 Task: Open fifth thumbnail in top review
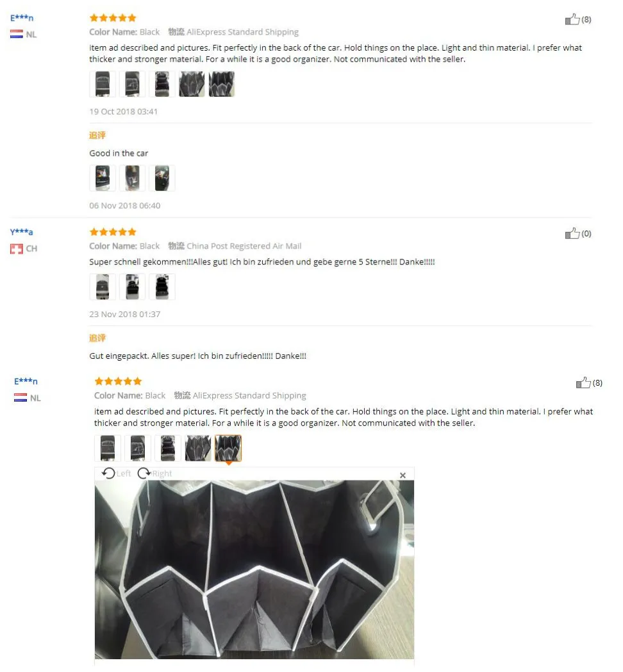coord(222,84)
